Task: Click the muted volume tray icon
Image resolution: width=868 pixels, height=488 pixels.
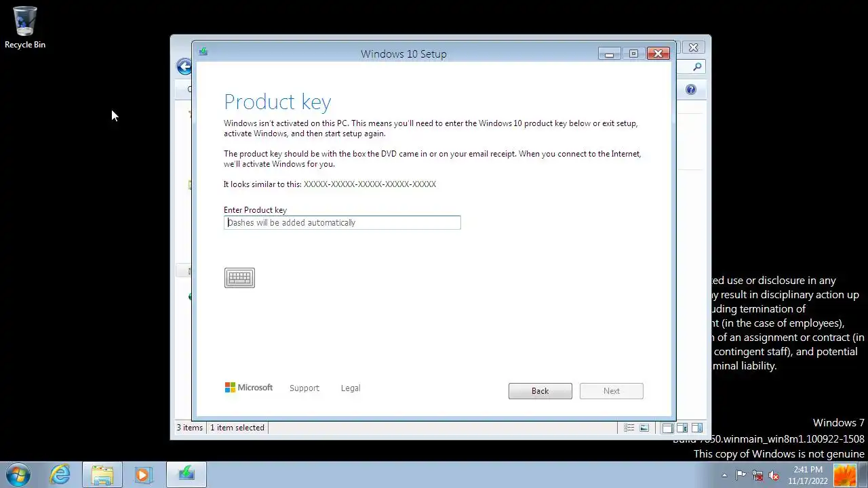Action: click(x=774, y=475)
